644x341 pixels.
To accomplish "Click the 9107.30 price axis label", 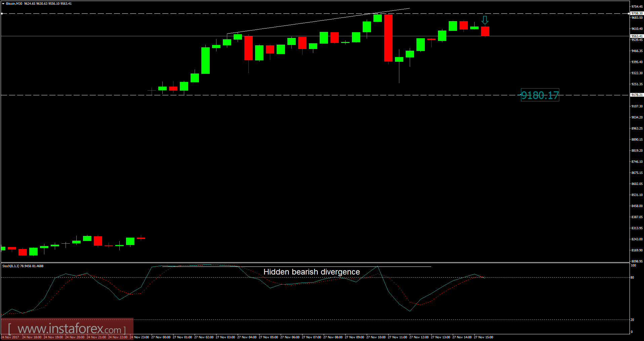I will tap(637, 106).
